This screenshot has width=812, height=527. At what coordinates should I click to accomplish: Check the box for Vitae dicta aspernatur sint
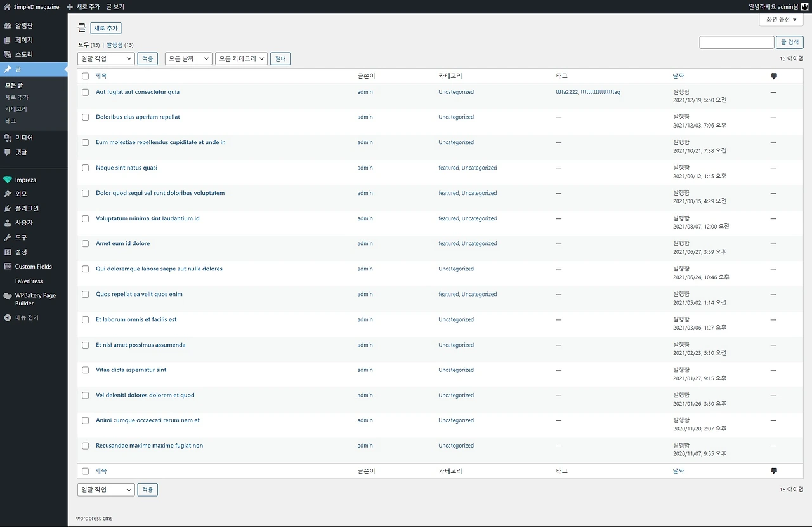coord(86,370)
